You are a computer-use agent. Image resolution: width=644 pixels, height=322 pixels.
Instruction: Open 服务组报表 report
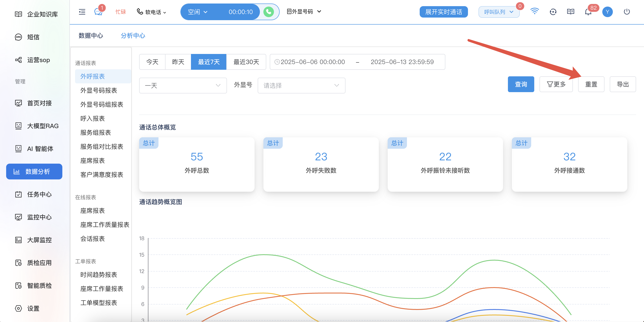95,132
